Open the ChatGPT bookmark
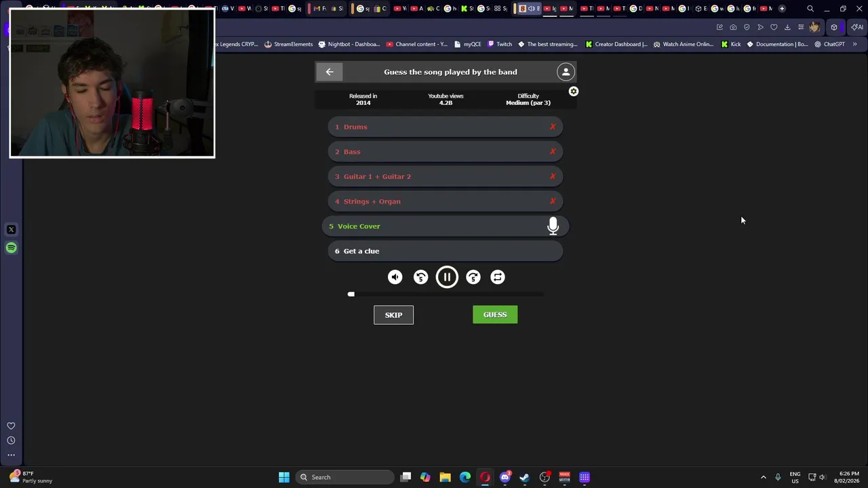 tap(829, 44)
